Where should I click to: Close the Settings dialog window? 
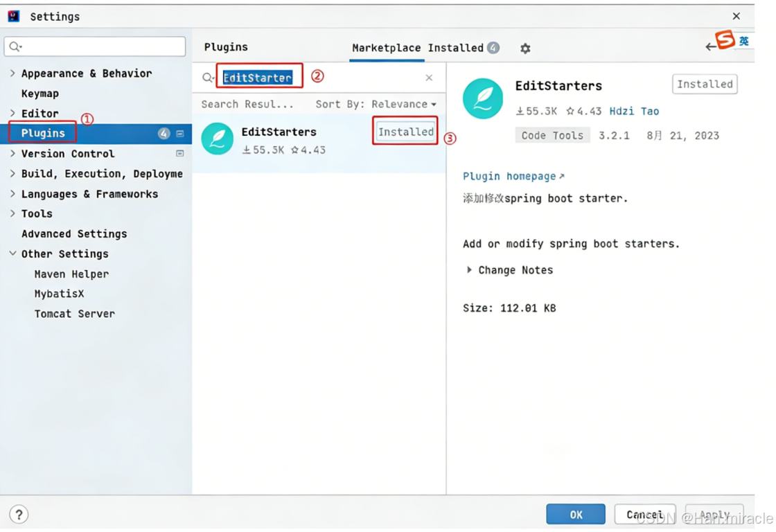(x=737, y=17)
